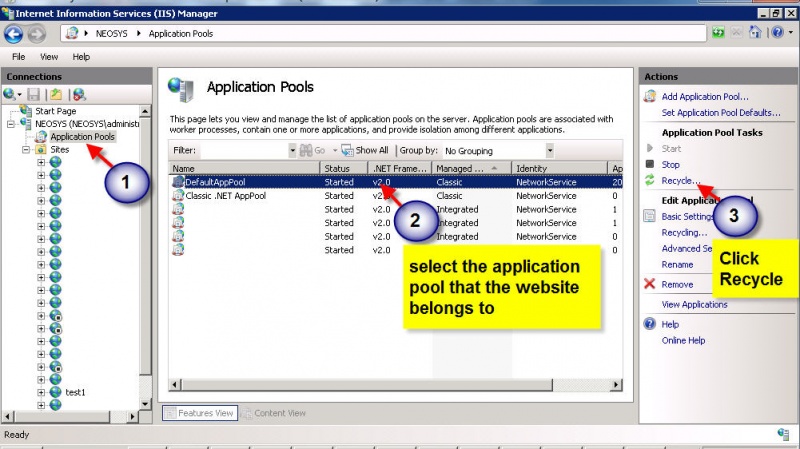Viewport: 800px width, 449px height.
Task: Open the Filter dropdown arrow
Action: tap(292, 151)
